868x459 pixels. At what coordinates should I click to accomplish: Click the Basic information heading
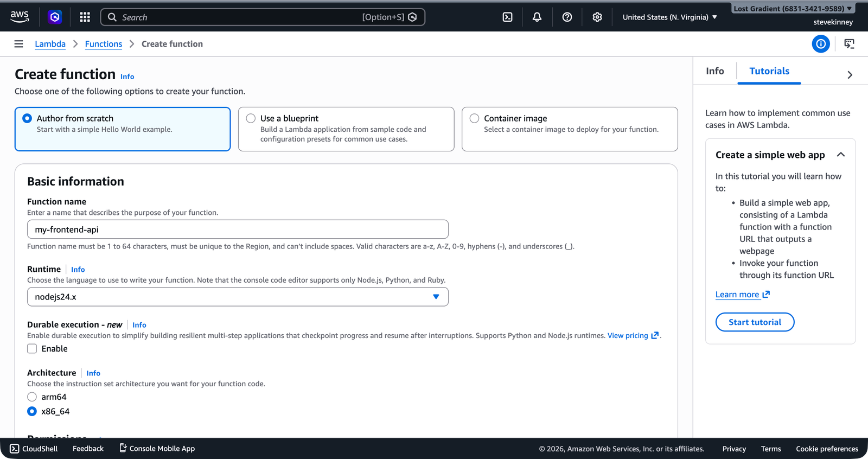[x=75, y=181]
